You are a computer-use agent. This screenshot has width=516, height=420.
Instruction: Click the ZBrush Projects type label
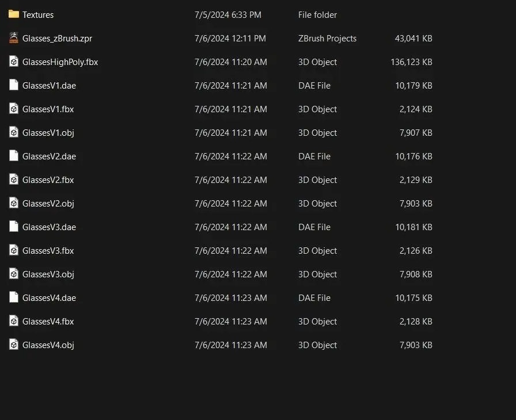(327, 38)
